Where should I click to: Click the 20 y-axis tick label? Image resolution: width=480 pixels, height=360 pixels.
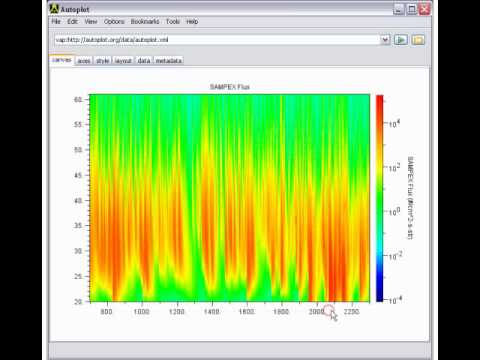click(x=78, y=301)
